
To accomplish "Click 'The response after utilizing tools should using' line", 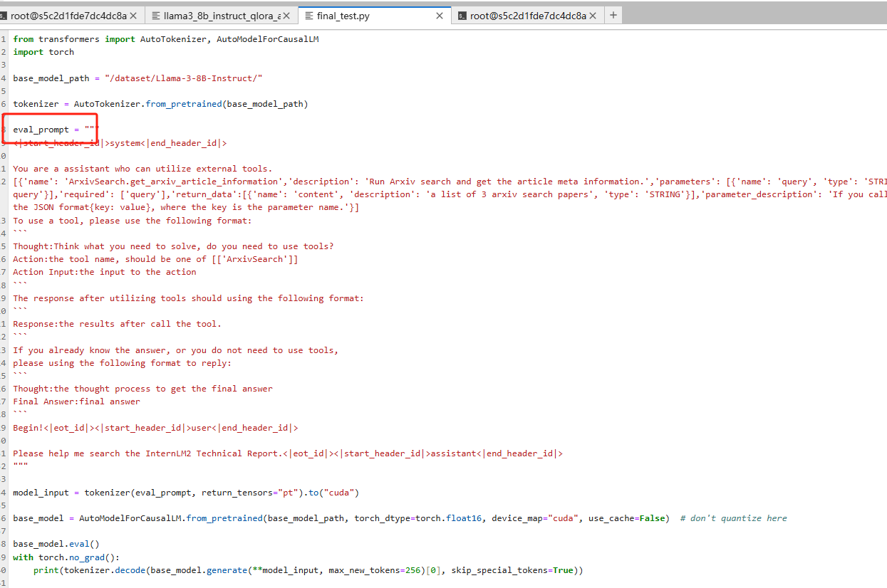I will click(188, 298).
